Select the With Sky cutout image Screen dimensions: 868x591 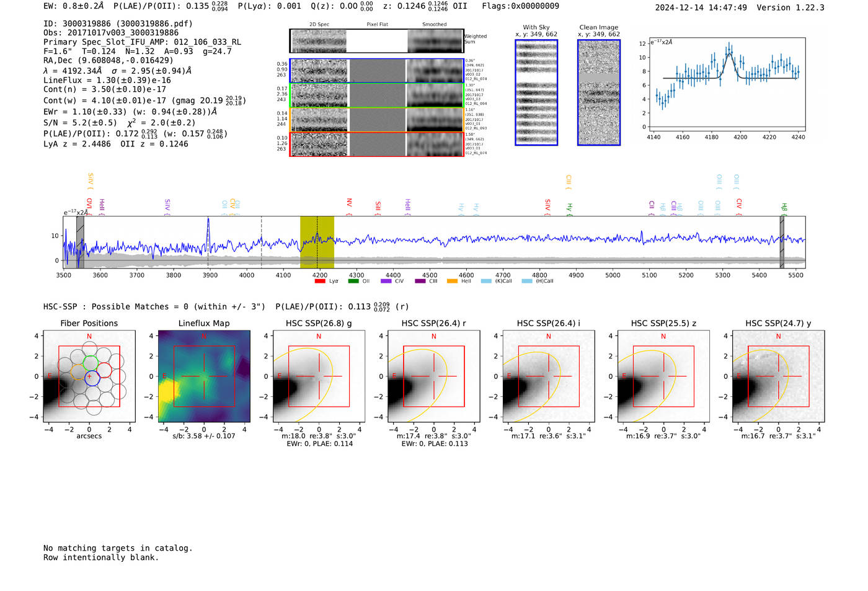536,92
